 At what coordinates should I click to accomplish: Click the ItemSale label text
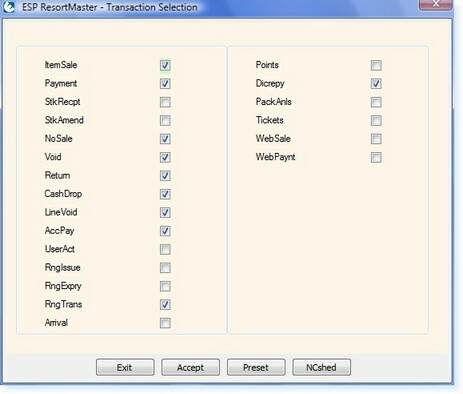coord(61,65)
